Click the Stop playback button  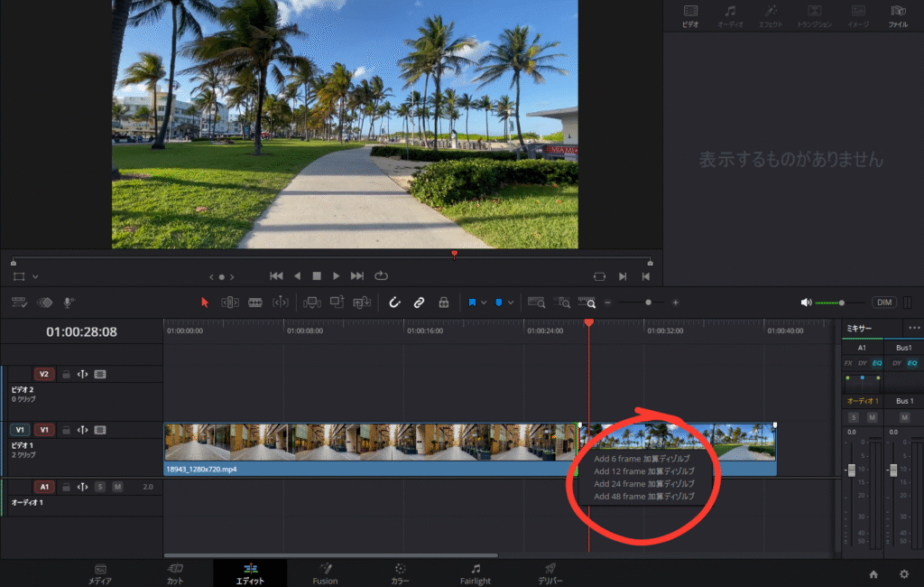tap(317, 275)
